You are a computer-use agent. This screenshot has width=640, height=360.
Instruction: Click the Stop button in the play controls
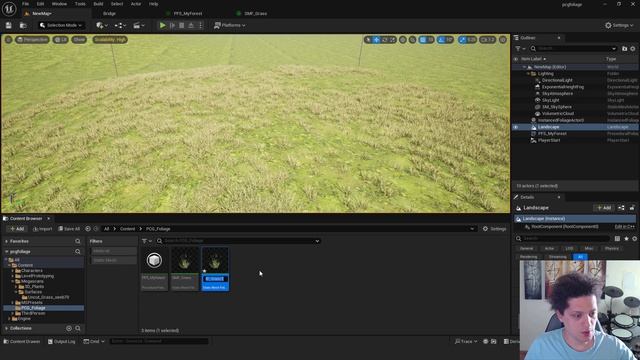182,25
